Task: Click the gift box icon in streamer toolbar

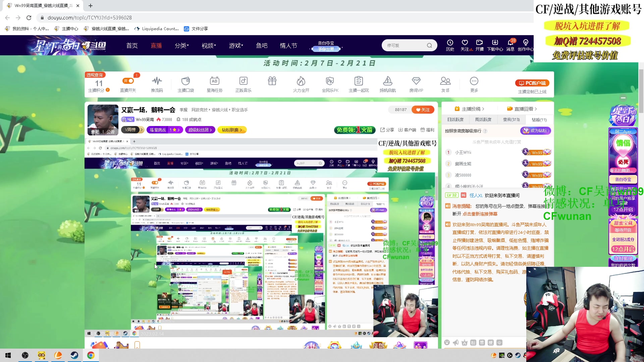Action: (x=272, y=81)
